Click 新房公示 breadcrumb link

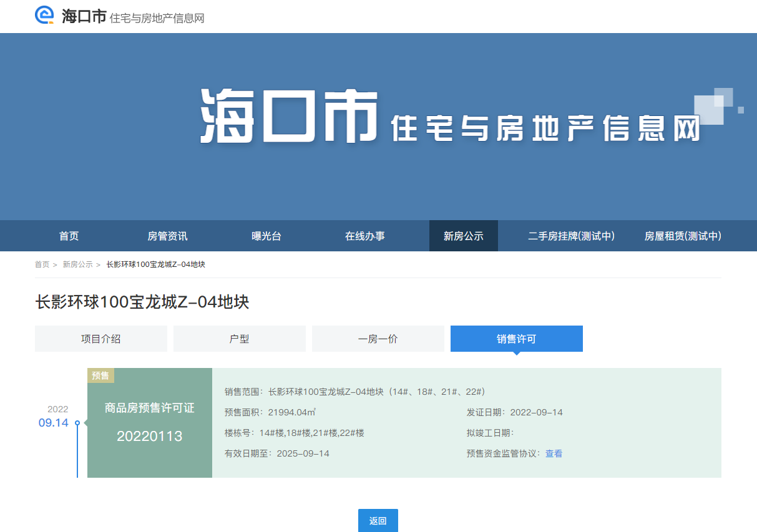[77, 264]
